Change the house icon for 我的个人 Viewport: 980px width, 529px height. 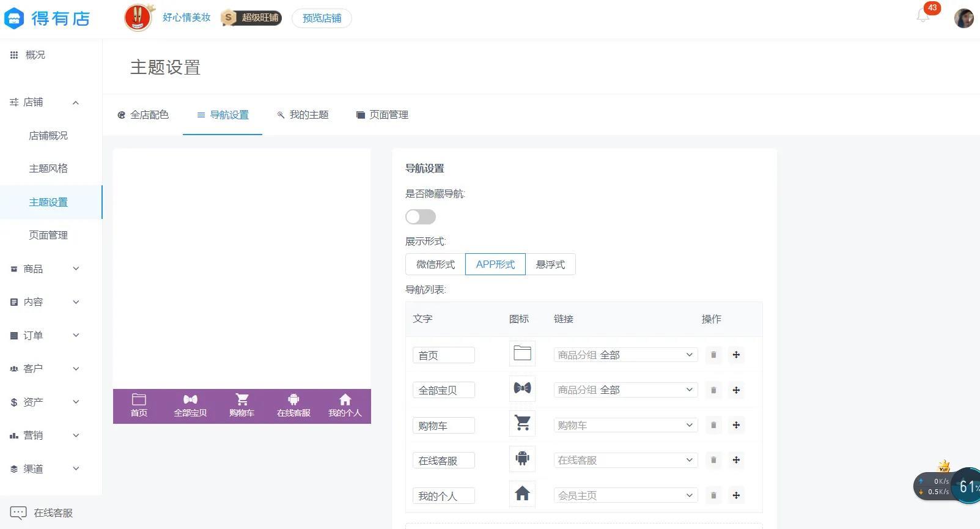[x=522, y=494]
